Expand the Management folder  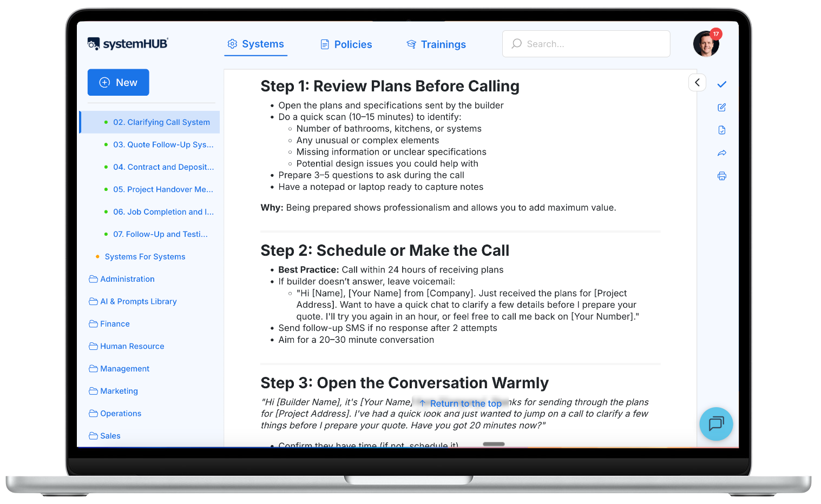tap(120, 369)
